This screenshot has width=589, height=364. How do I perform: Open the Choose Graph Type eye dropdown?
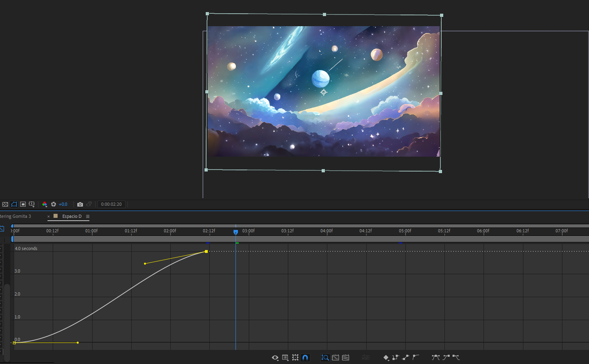tap(275, 357)
